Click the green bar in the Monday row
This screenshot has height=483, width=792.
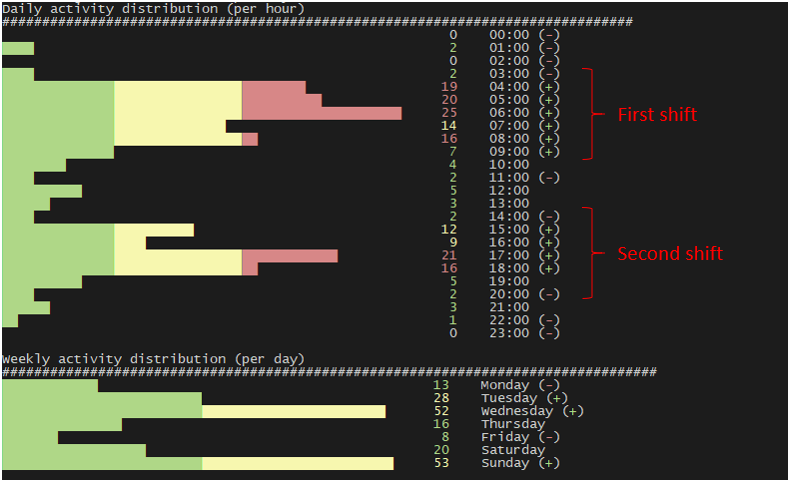click(x=50, y=385)
